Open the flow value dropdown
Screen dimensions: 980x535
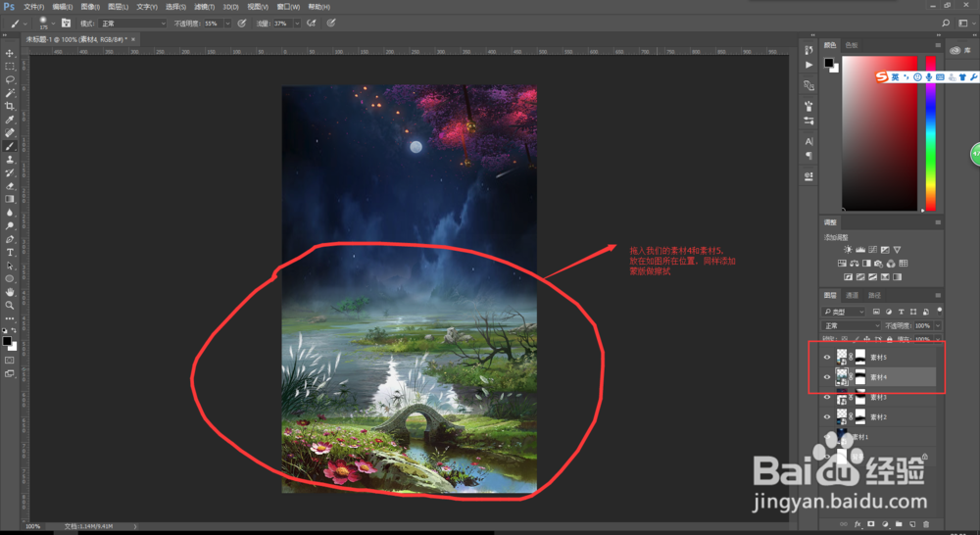[297, 24]
